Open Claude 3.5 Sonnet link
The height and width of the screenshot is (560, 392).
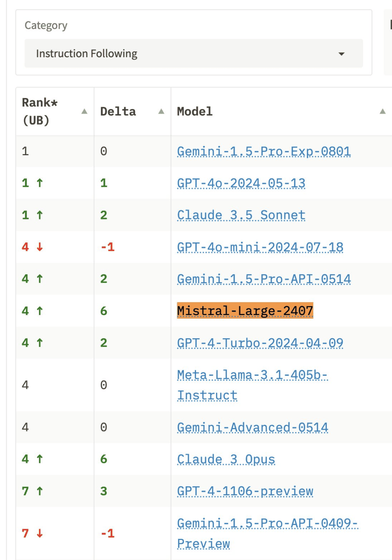pos(241,215)
